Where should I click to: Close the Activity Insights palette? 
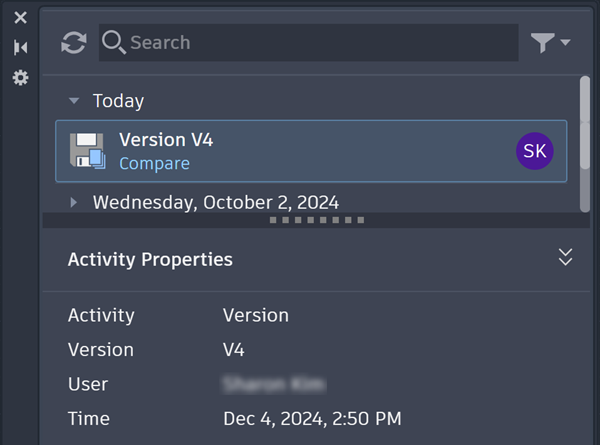(x=20, y=18)
